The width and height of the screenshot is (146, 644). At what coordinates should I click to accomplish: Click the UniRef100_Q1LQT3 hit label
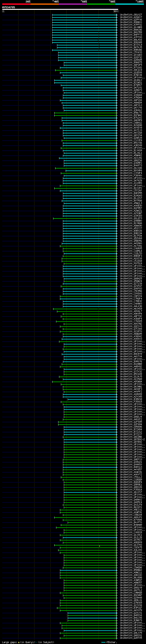[131, 218]
